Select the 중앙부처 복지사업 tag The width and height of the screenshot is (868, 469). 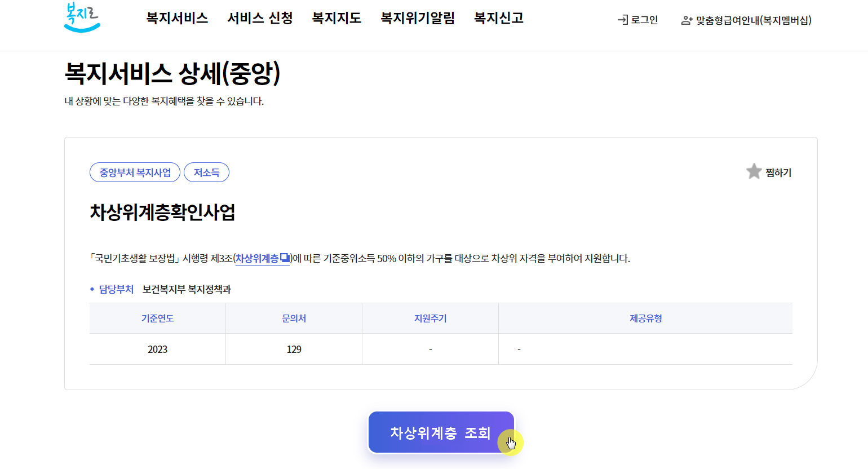tap(135, 172)
